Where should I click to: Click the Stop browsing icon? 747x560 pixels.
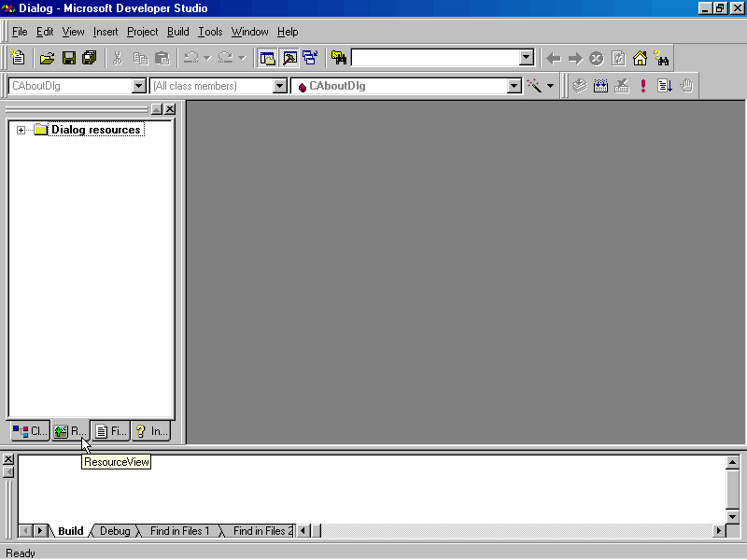pyautogui.click(x=597, y=59)
